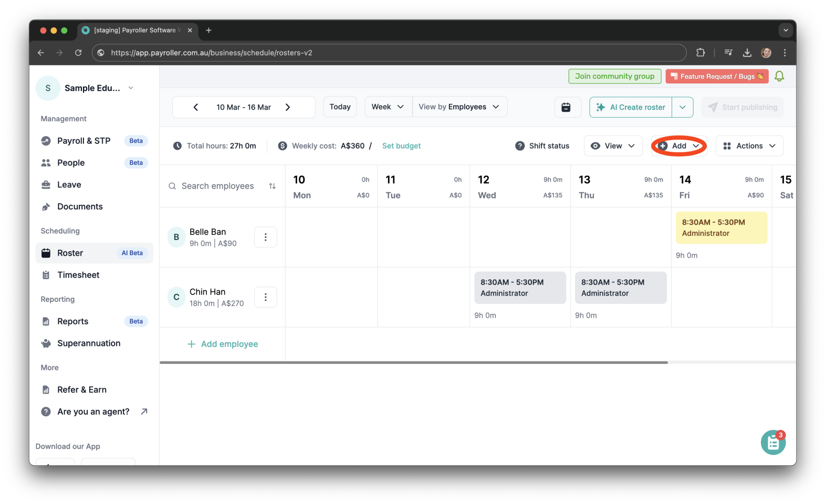
Task: Click the horizontal roster scrollbar
Action: [414, 362]
